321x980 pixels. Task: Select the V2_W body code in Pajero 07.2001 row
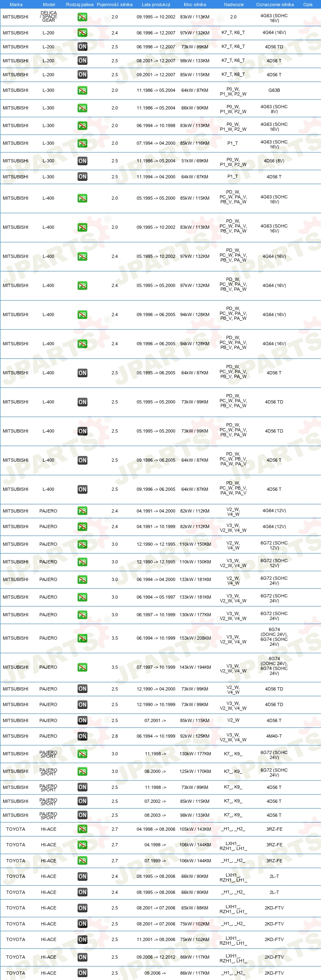pos(233,720)
